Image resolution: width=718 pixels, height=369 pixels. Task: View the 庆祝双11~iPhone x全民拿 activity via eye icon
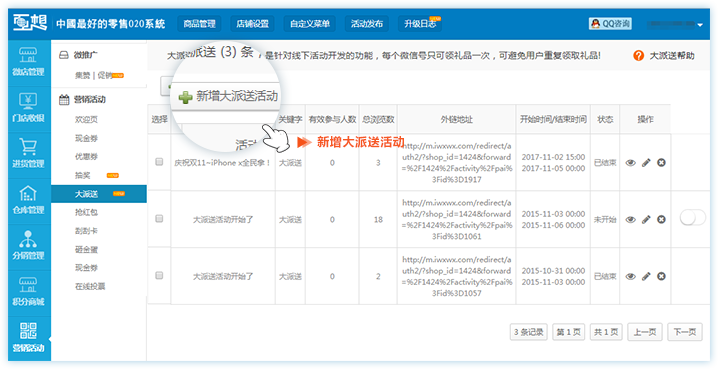(x=631, y=163)
